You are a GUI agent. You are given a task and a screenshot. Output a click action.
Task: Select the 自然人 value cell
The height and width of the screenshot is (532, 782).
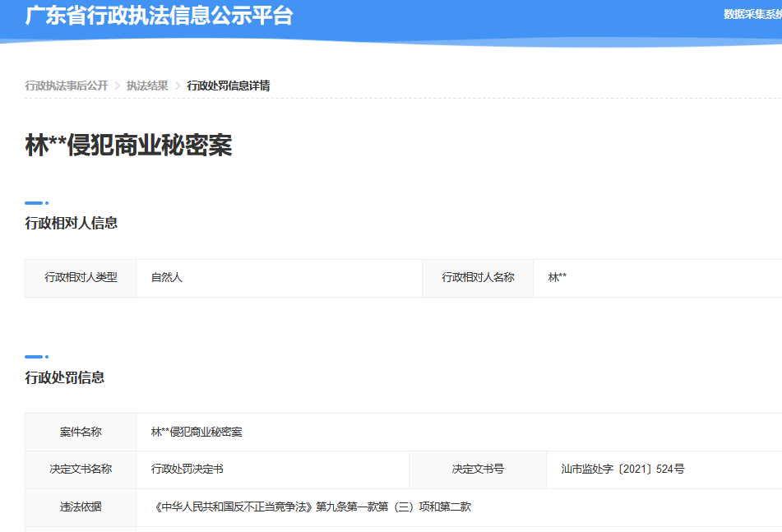point(279,278)
